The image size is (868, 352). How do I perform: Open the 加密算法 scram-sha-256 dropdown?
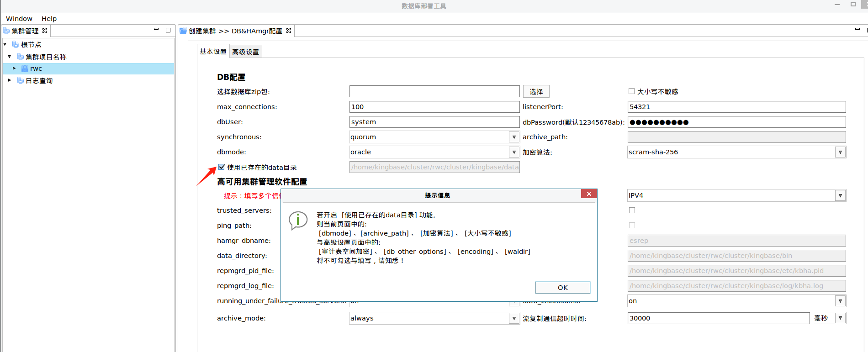(840, 152)
